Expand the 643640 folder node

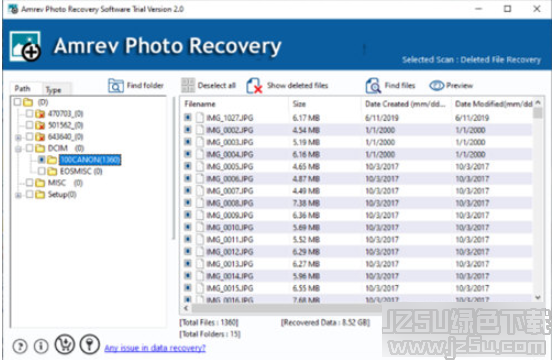18,137
